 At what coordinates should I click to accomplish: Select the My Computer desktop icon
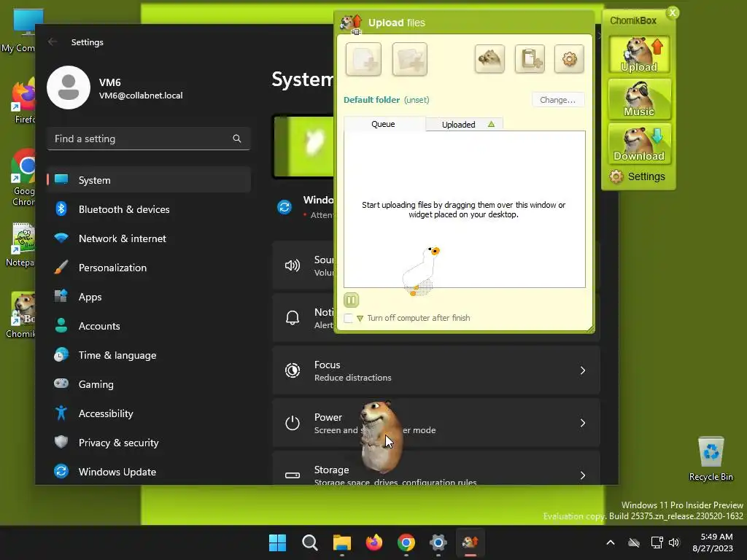(19, 31)
